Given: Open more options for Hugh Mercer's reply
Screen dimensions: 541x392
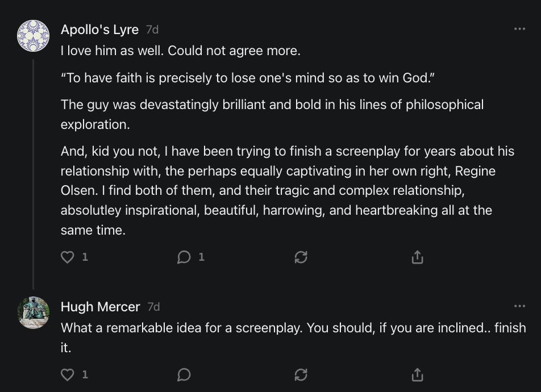Looking at the screenshot, I should pos(519,306).
